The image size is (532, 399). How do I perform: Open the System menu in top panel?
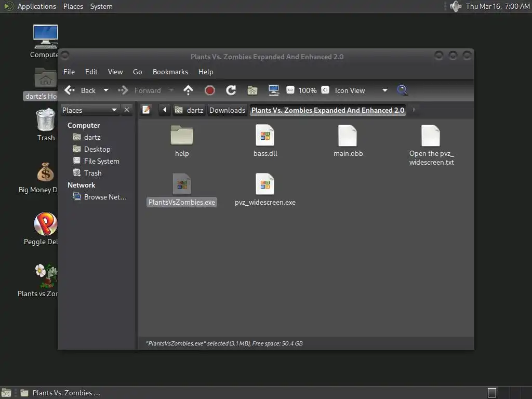101,6
